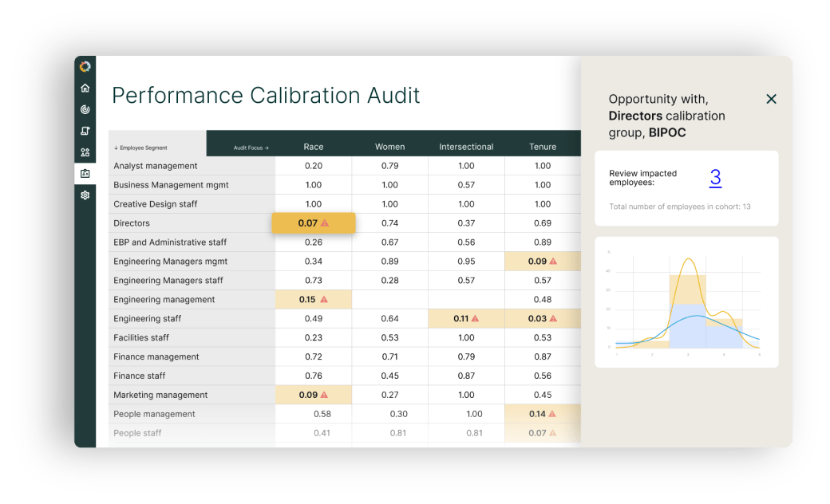830x504 pixels.
Task: Click Analyst management Women value 0.79
Action: click(390, 166)
